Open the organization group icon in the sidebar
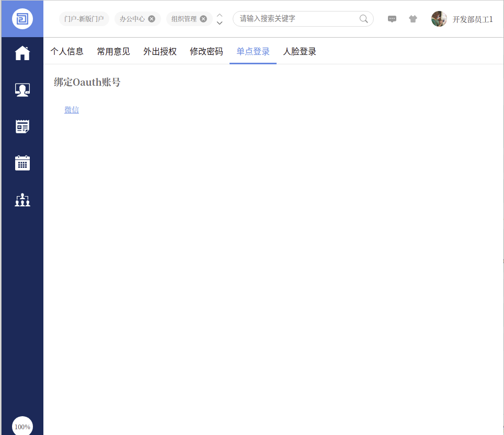Screen dimensions: 504x435 point(22,200)
